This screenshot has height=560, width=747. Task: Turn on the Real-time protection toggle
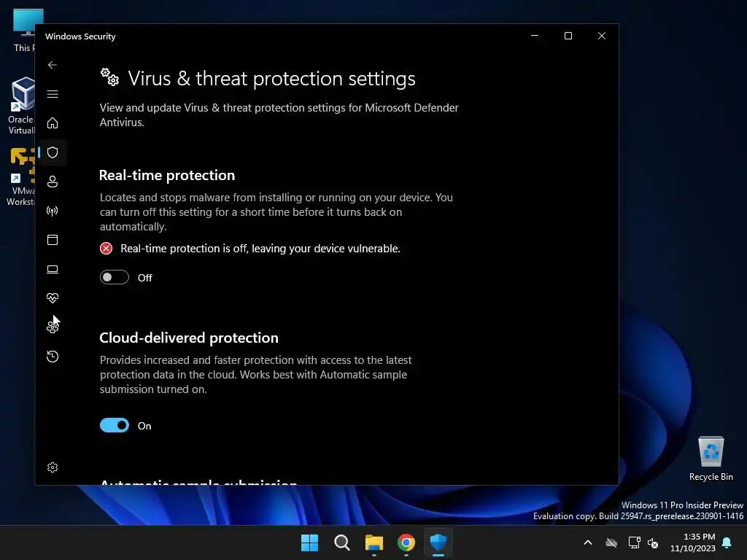pyautogui.click(x=115, y=277)
